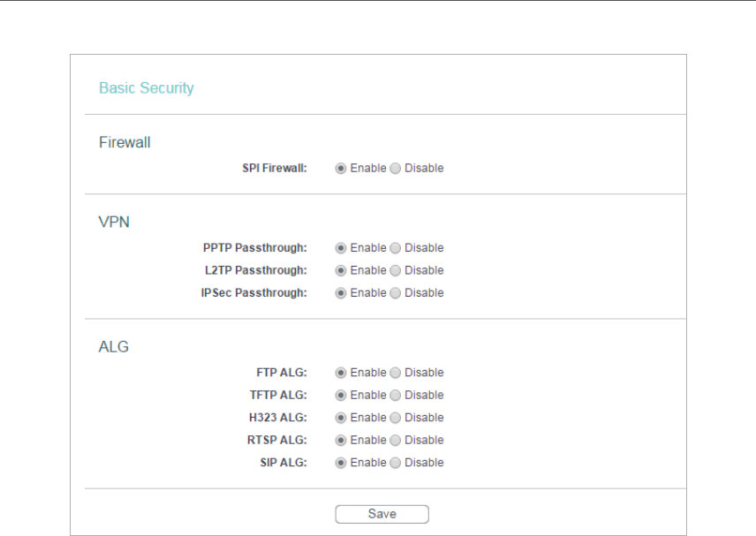
Task: Disable PPTP Passthrough
Action: click(396, 248)
